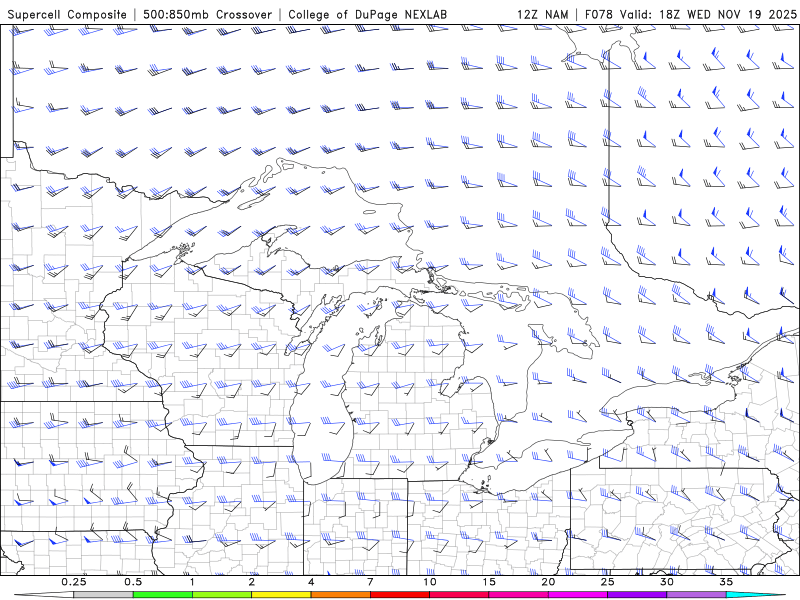Click the hot pink segment after 15
800x600 pixels.
(518, 595)
